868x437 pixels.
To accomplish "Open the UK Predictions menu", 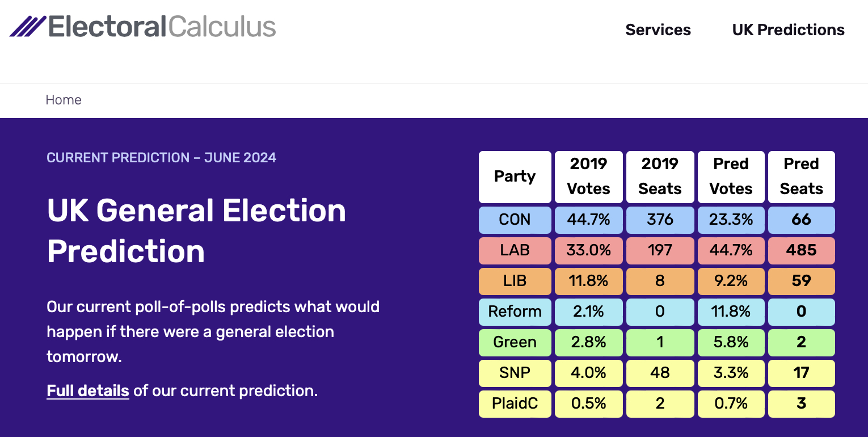I will 789,30.
